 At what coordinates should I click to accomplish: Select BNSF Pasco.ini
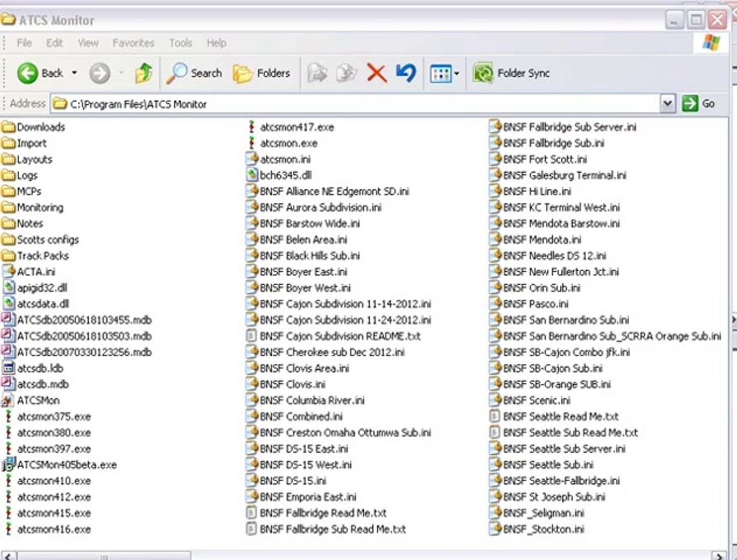[x=529, y=304]
